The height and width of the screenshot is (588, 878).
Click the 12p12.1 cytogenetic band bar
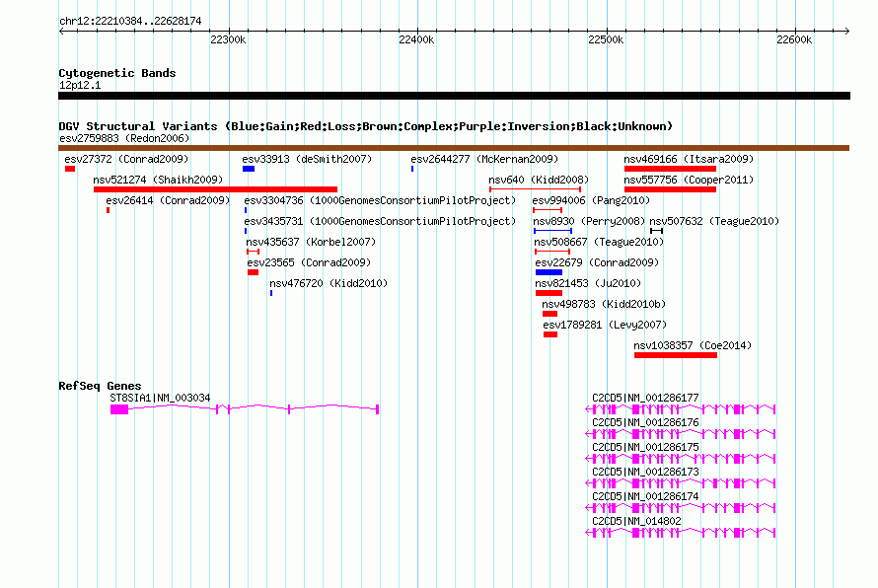(x=454, y=96)
